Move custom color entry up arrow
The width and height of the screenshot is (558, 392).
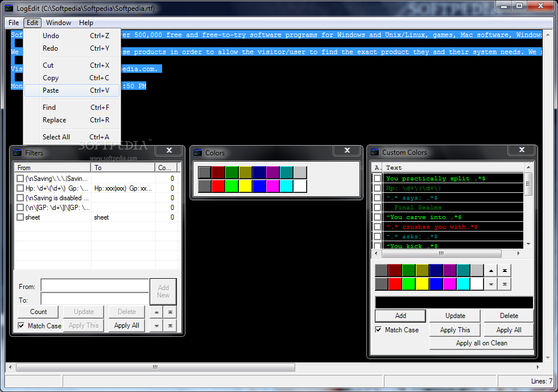pos(491,271)
